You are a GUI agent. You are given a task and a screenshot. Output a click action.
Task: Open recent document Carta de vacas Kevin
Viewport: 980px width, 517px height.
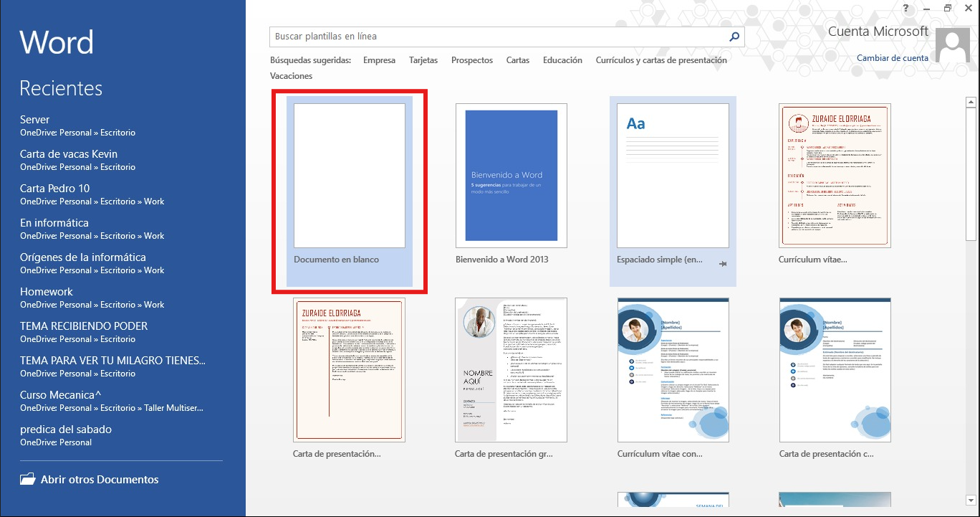click(x=69, y=154)
